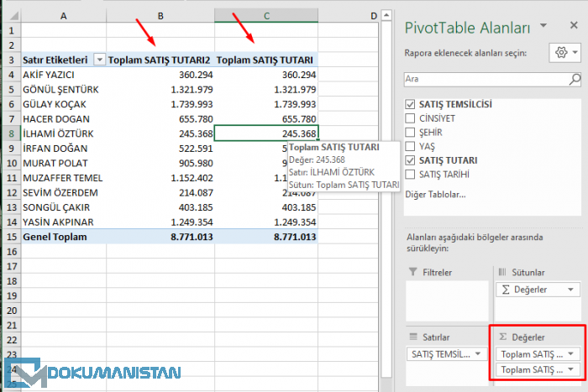Select row 15 header

point(12,237)
